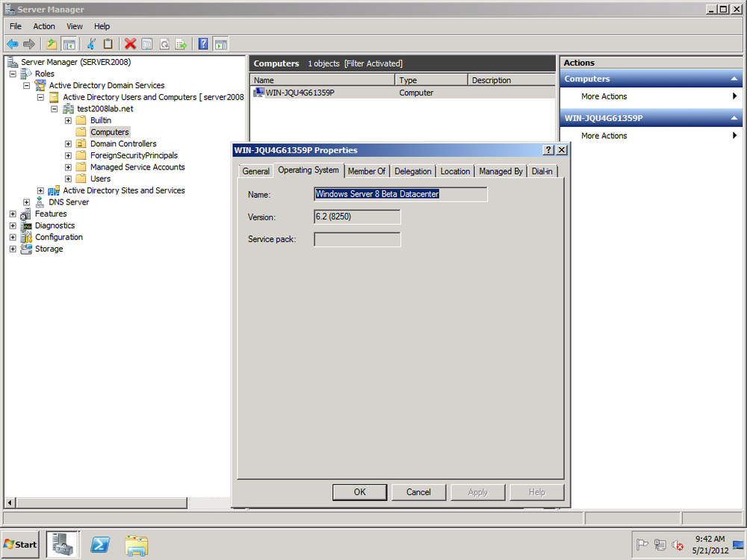Switch to the General tab
The height and width of the screenshot is (560, 747).
pos(255,171)
